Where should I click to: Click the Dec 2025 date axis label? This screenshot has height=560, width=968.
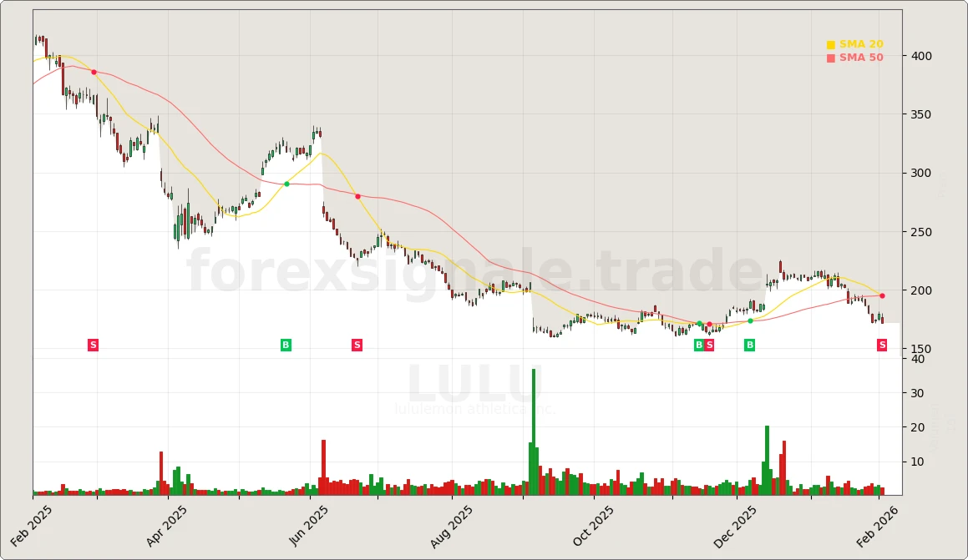[x=736, y=527]
